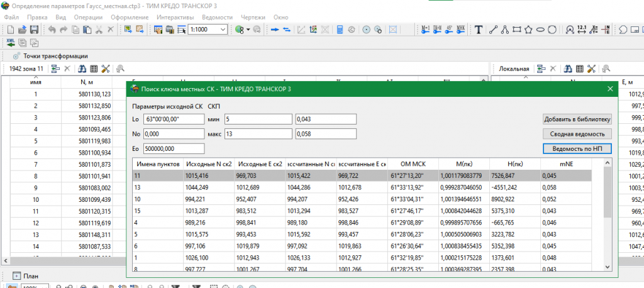This screenshot has width=644, height=288.
Task: Select the Text tool icon
Action: 479,30
